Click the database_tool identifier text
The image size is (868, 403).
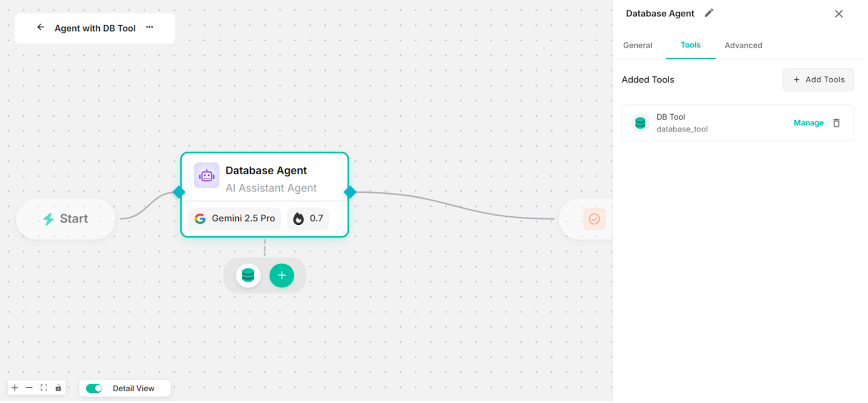[x=682, y=129]
